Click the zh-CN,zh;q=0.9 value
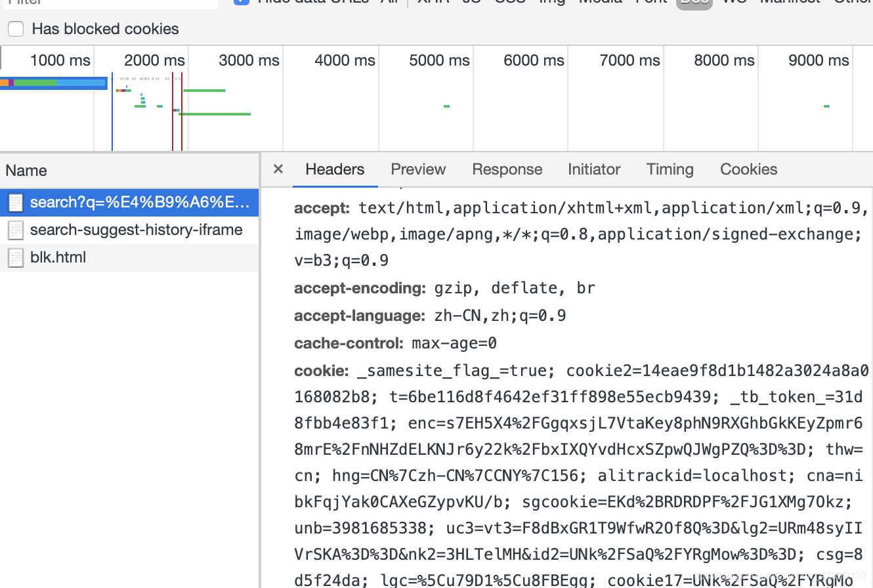Viewport: 873px width, 588px height. (x=500, y=316)
